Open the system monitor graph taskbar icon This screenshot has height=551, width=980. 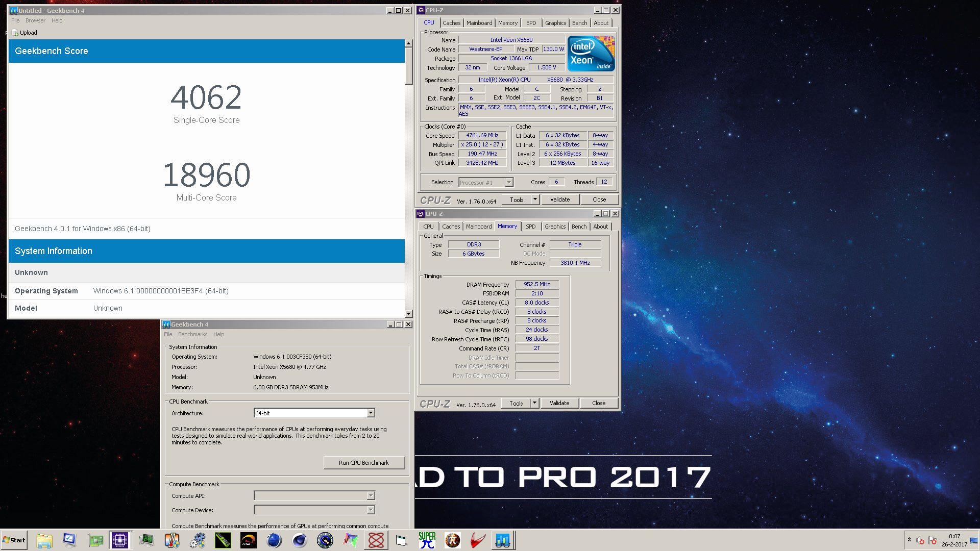146,540
